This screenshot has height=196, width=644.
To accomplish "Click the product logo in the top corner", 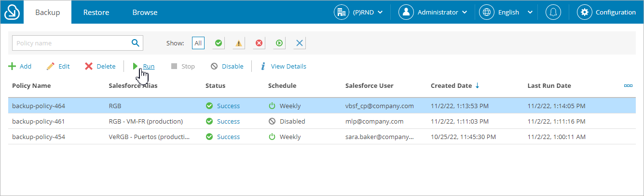I will click(x=12, y=12).
